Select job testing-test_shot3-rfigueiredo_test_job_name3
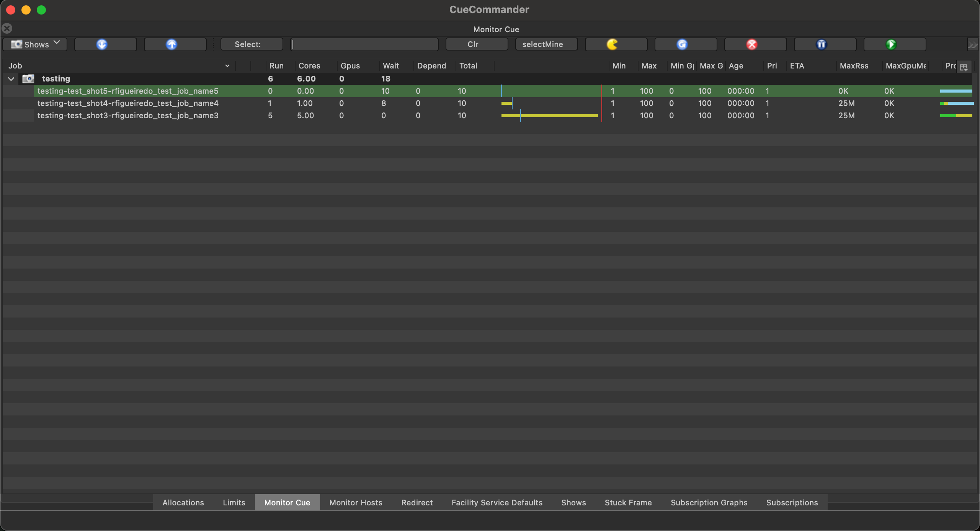Image resolution: width=980 pixels, height=531 pixels. click(128, 116)
